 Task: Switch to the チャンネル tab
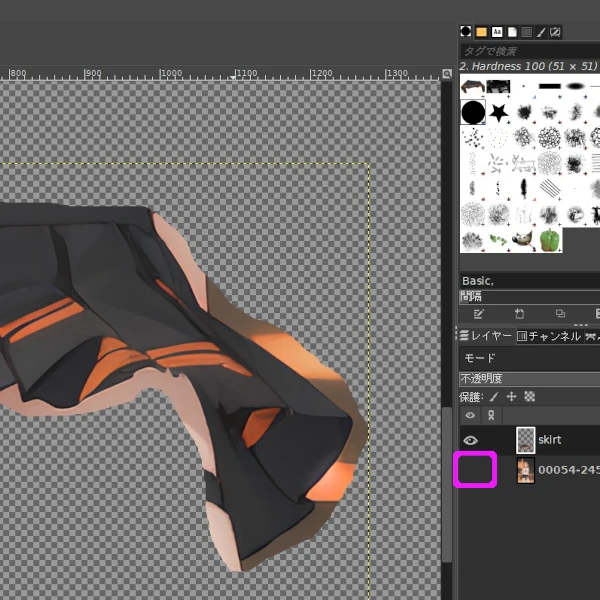coord(549,336)
